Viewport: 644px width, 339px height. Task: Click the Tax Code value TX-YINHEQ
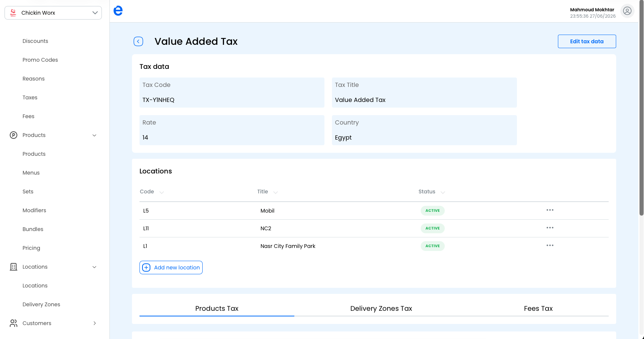point(158,100)
